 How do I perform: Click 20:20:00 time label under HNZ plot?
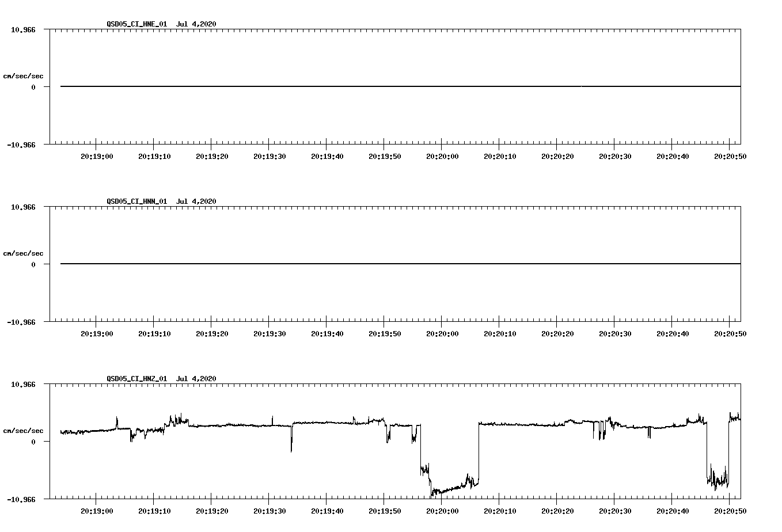point(442,511)
